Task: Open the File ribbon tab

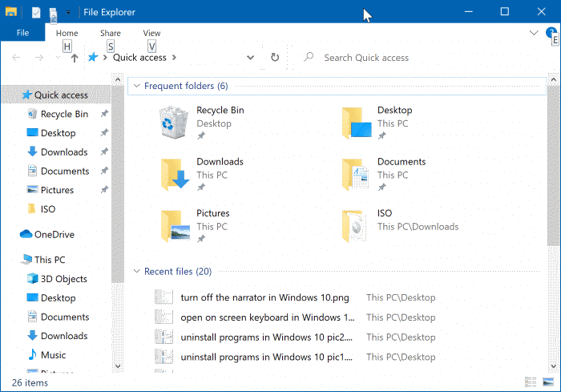Action: [22, 33]
